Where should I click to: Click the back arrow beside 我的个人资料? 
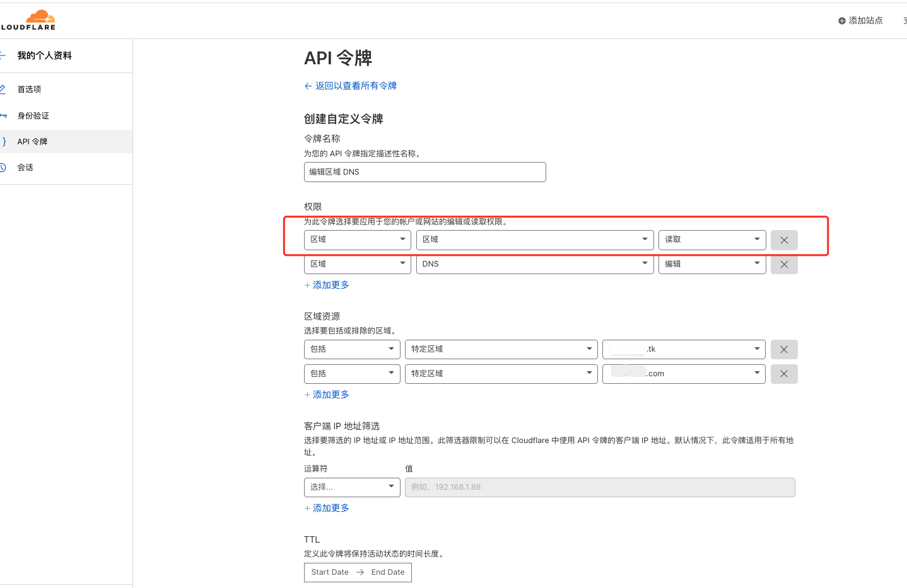click(4, 55)
